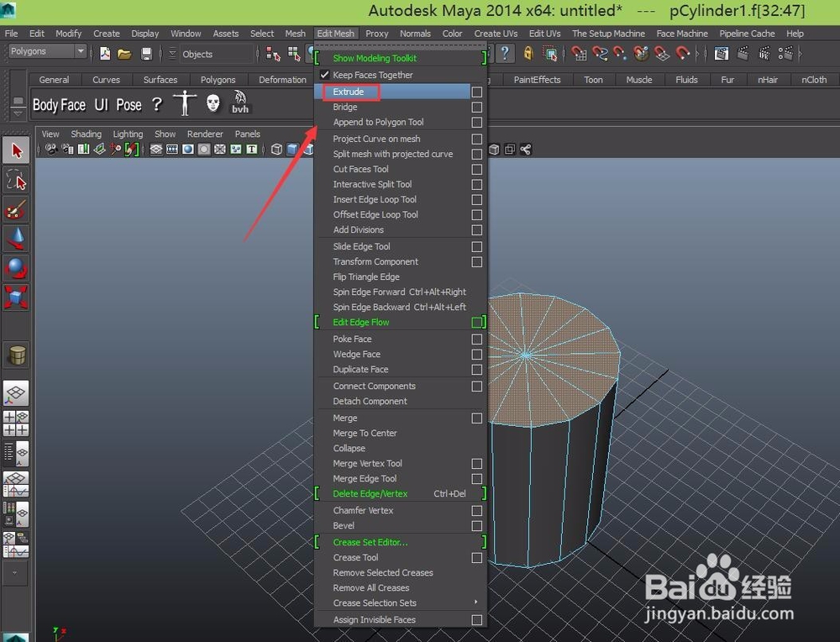Activate the Move tool cone icon

16,239
